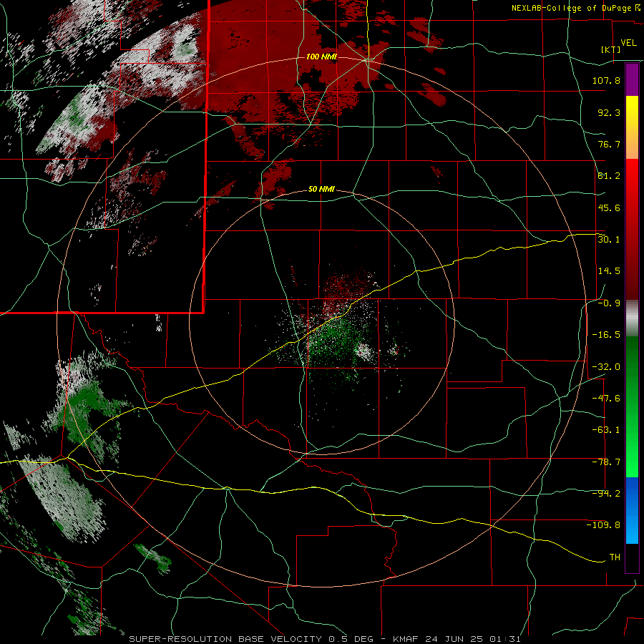The height and width of the screenshot is (644, 644).
Task: Click the light blue segment of velocity color bar
Action: point(632,511)
